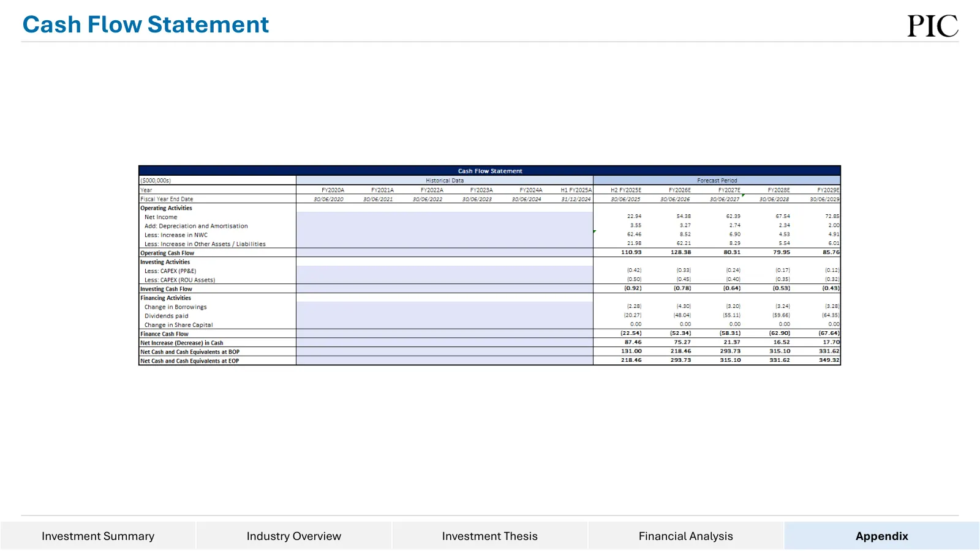Select Net Increase (Decrease) in Cash label
980x551 pixels.
point(181,343)
